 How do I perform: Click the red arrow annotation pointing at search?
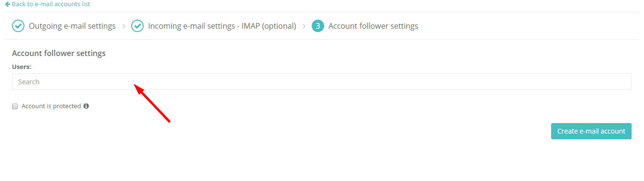pos(152,102)
